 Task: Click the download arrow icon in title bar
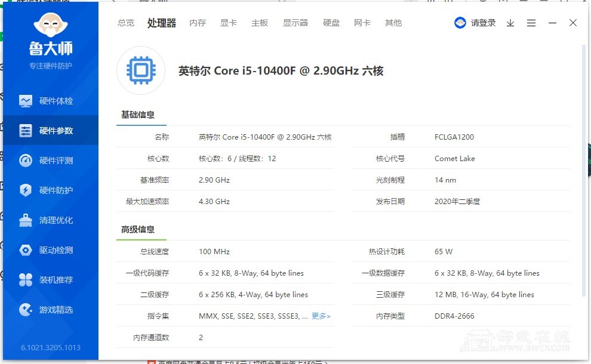(510, 23)
